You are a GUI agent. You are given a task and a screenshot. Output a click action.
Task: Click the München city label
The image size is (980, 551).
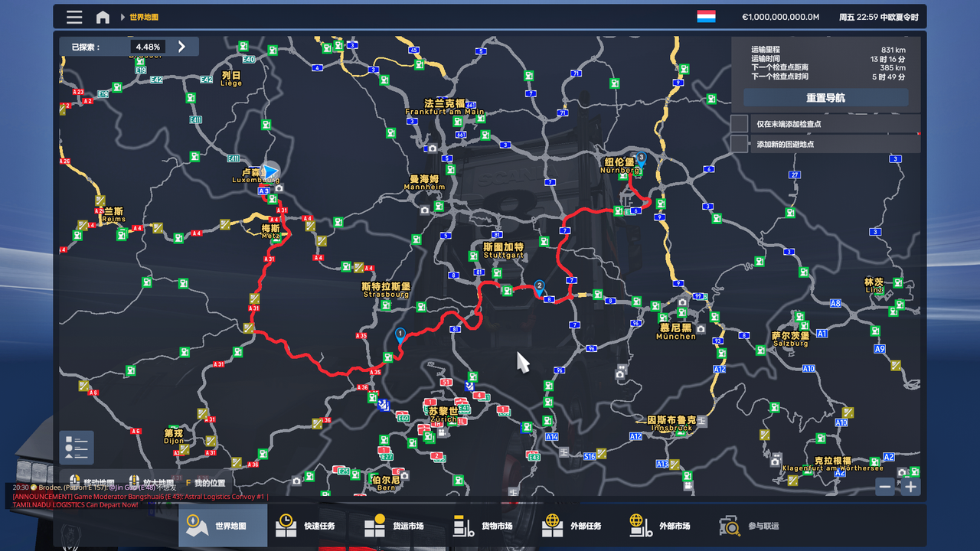(x=677, y=332)
